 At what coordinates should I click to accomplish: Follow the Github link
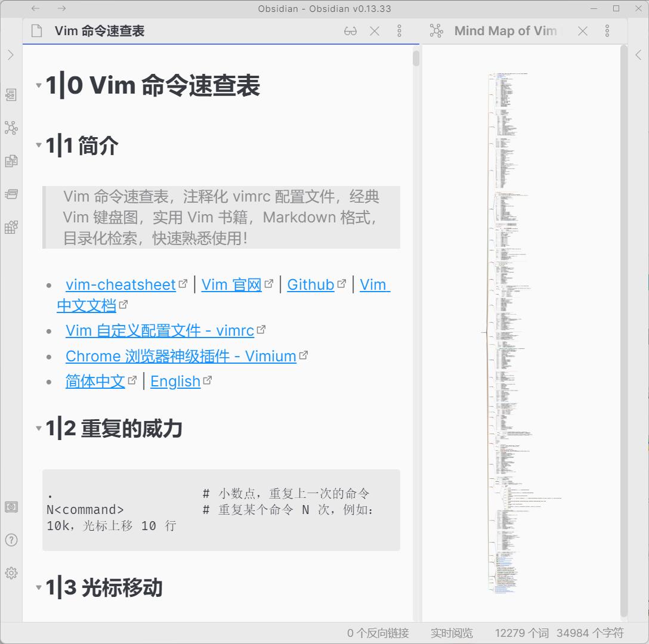click(x=310, y=285)
